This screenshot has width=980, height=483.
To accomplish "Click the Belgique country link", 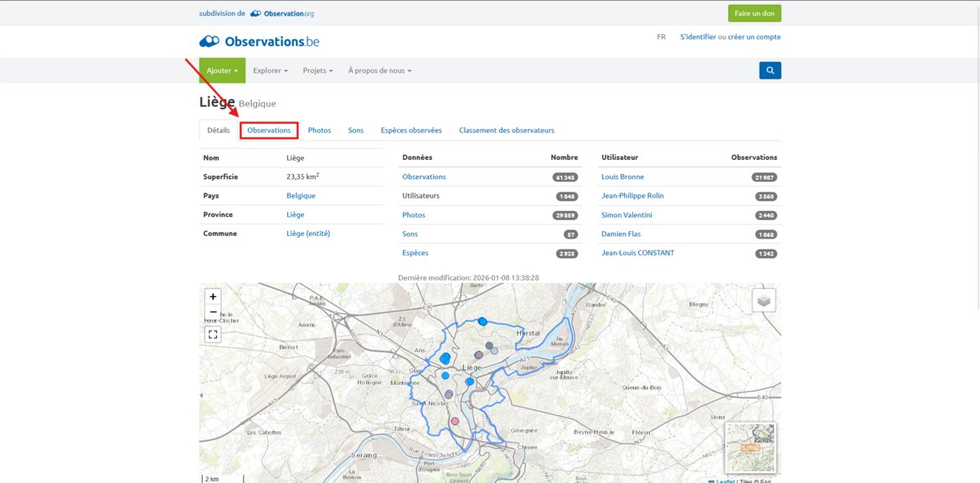I will pos(301,196).
